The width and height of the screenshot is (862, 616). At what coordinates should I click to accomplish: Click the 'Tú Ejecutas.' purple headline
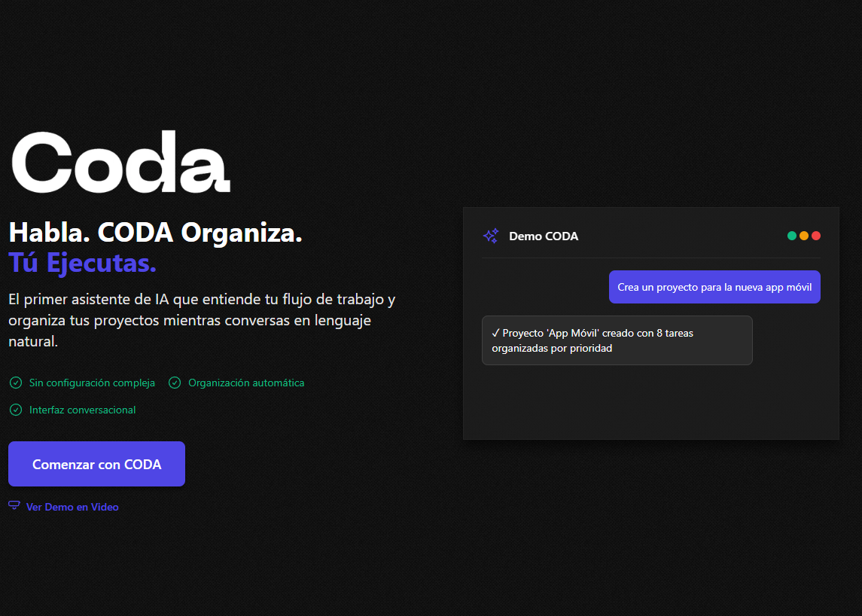point(81,263)
